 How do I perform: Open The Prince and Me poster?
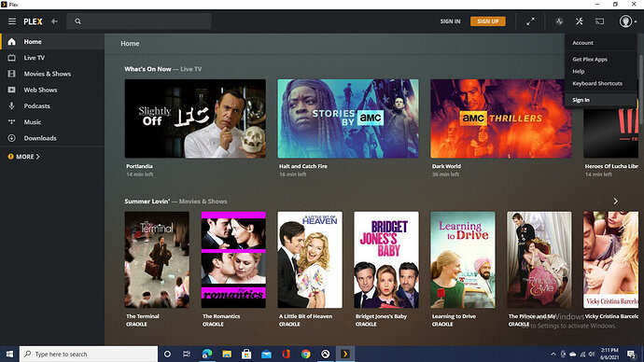point(539,259)
